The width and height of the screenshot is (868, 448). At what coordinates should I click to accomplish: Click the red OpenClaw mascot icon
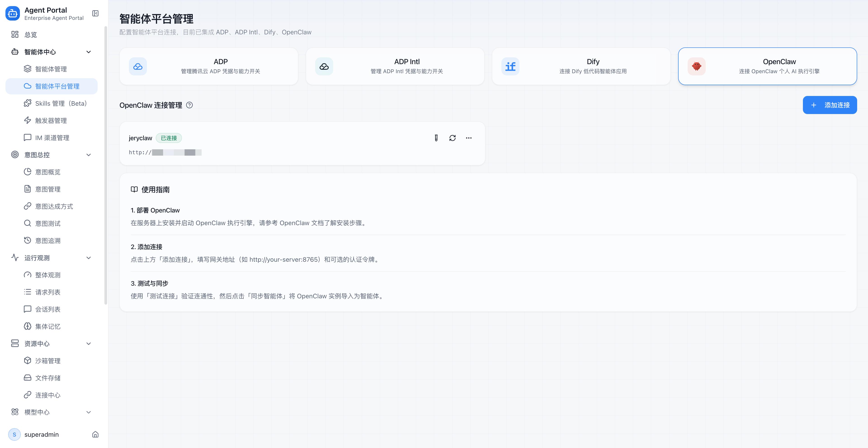coord(696,66)
